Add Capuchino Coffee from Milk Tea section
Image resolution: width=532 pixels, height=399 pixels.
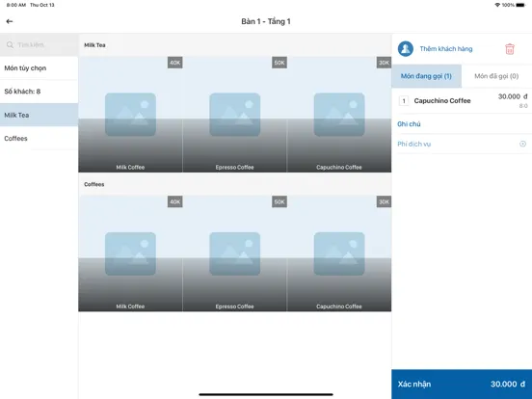coord(339,115)
